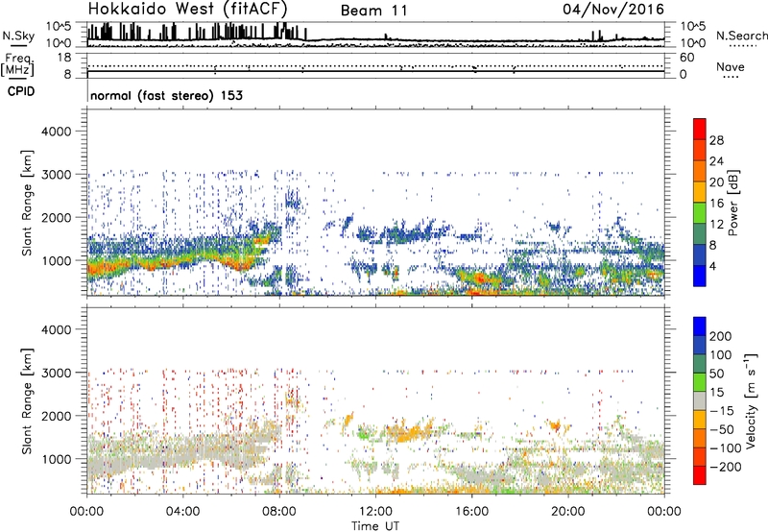Click the '18' frequency axis tick
768x532 pixels.
tap(64, 58)
